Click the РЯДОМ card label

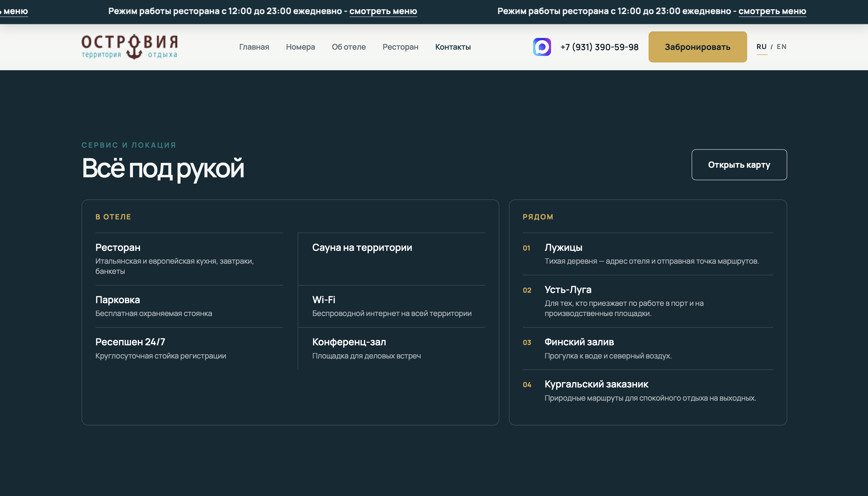coord(538,217)
